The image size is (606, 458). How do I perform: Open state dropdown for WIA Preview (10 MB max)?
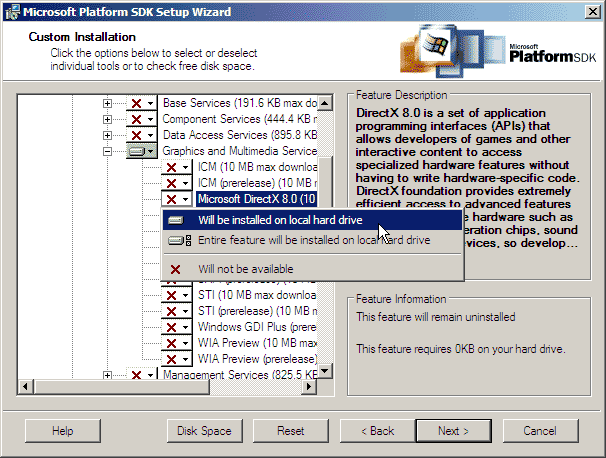[x=177, y=343]
